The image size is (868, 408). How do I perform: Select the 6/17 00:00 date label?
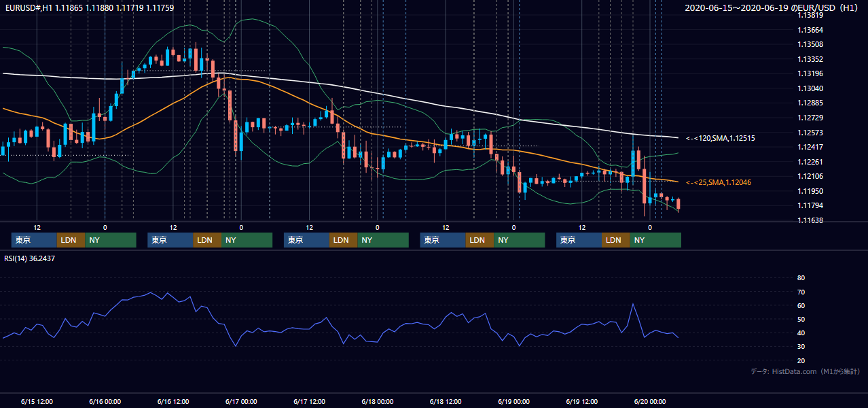pos(241,401)
